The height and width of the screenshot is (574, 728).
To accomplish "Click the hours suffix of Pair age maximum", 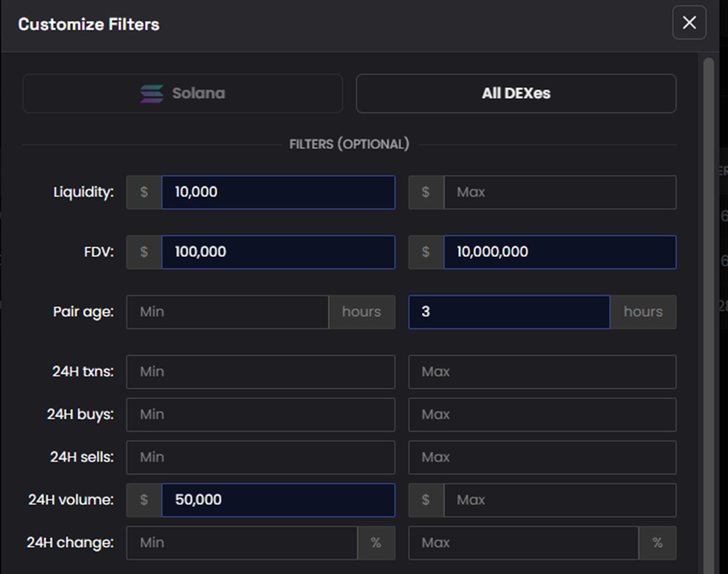I will [x=643, y=312].
